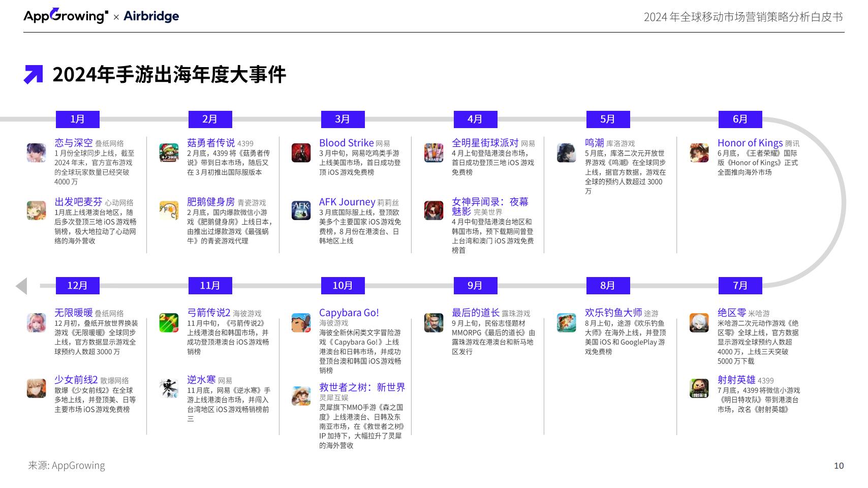Click the Capybara Go! game icon

click(x=301, y=323)
